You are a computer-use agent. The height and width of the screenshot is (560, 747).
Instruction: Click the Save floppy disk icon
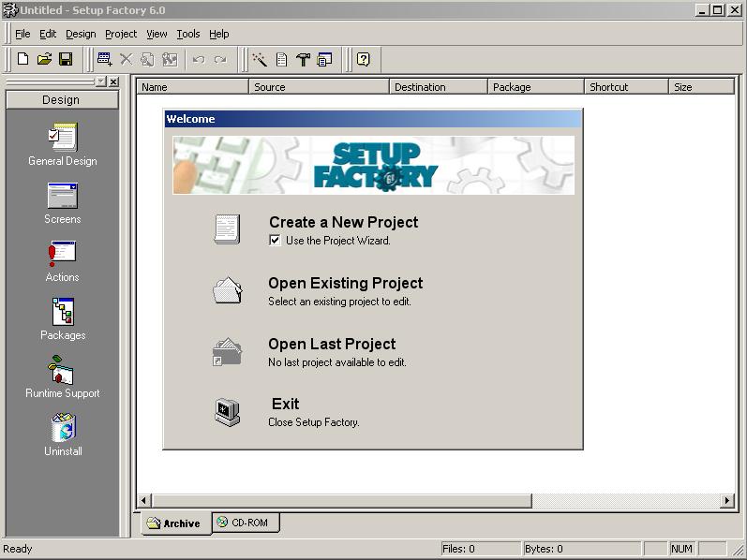(66, 59)
